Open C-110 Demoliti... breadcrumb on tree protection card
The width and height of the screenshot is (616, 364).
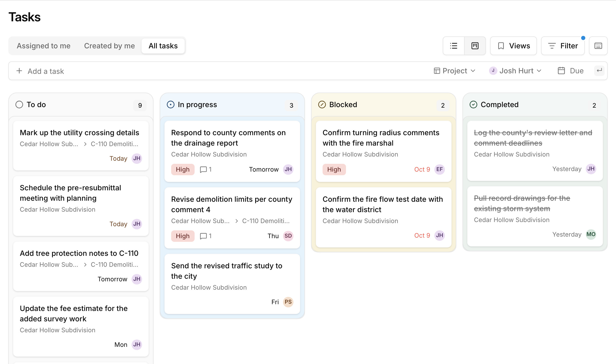point(114,265)
